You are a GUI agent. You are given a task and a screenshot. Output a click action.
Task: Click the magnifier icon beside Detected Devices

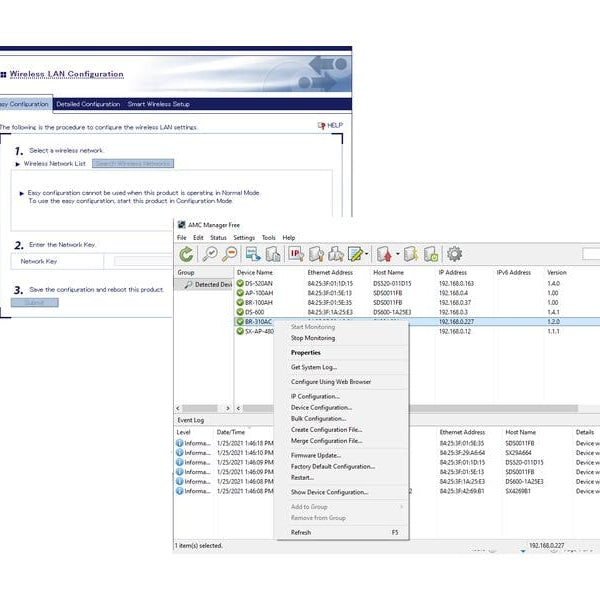point(188,285)
